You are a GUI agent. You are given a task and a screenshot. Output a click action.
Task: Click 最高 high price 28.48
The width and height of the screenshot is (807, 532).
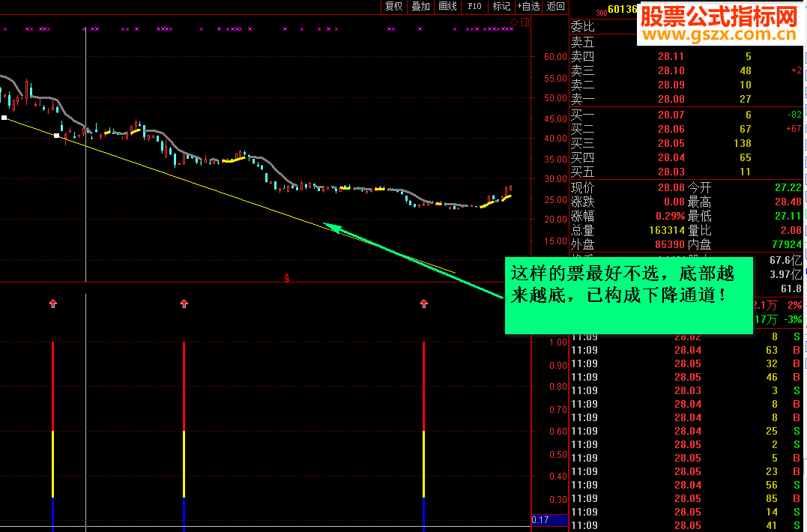[x=788, y=202]
